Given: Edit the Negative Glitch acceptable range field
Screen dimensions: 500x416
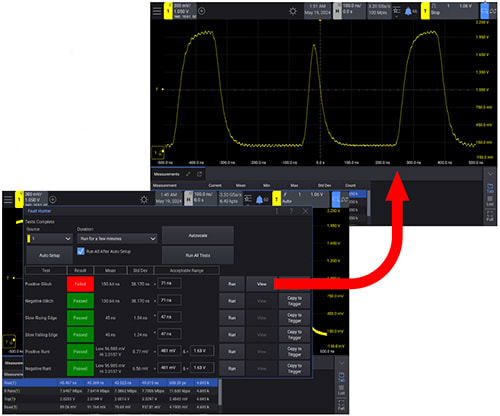Looking at the screenshot, I should tap(169, 300).
